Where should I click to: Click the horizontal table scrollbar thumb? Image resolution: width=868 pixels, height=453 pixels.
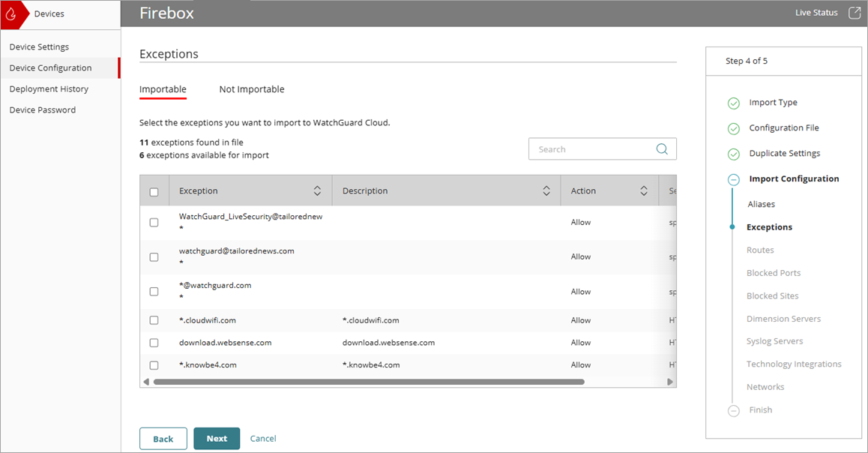pyautogui.click(x=369, y=382)
